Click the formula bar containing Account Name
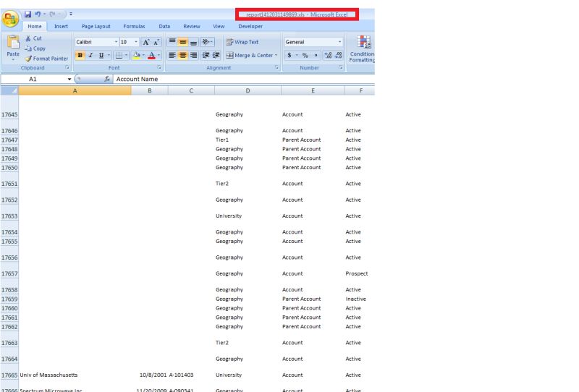The width and height of the screenshot is (579, 392). [x=244, y=79]
